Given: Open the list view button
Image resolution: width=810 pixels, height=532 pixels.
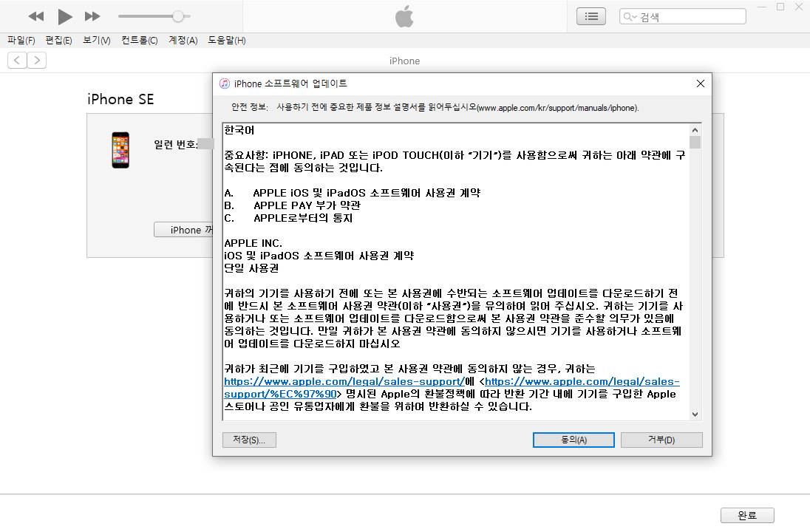Looking at the screenshot, I should [591, 16].
